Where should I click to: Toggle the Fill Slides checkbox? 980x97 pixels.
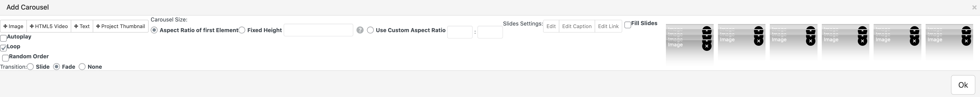[628, 25]
